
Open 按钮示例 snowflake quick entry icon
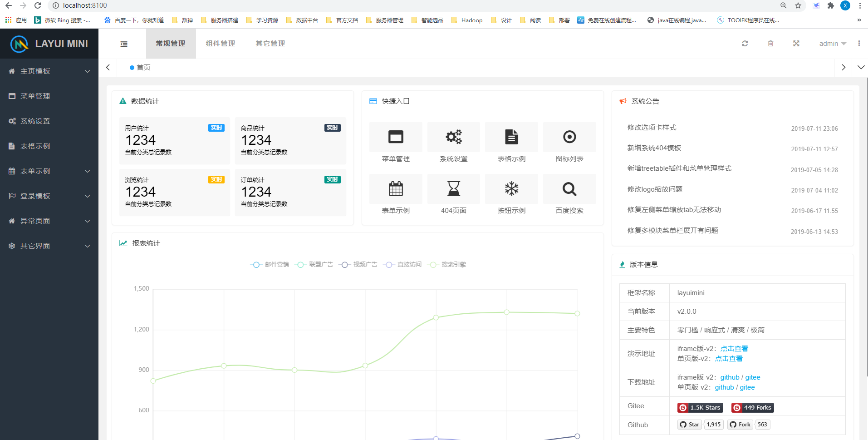tap(511, 188)
